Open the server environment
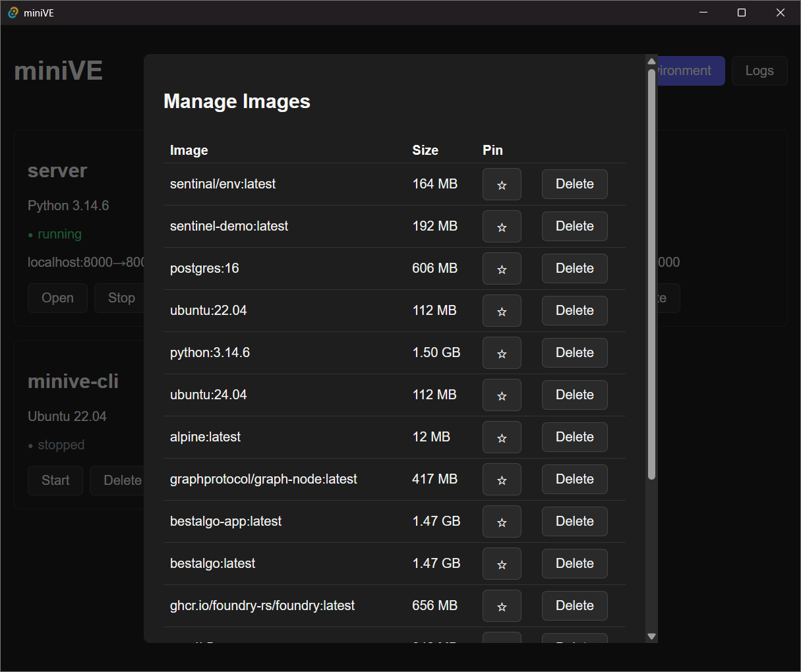 57,298
